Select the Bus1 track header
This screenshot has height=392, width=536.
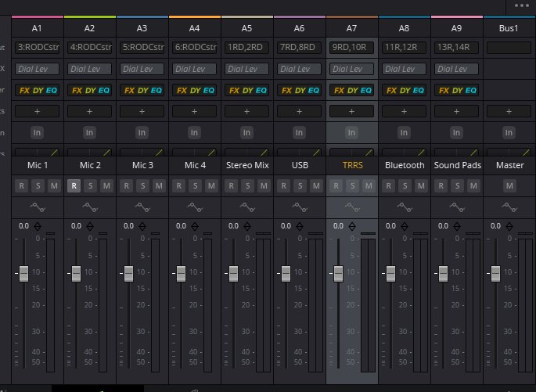(509, 28)
